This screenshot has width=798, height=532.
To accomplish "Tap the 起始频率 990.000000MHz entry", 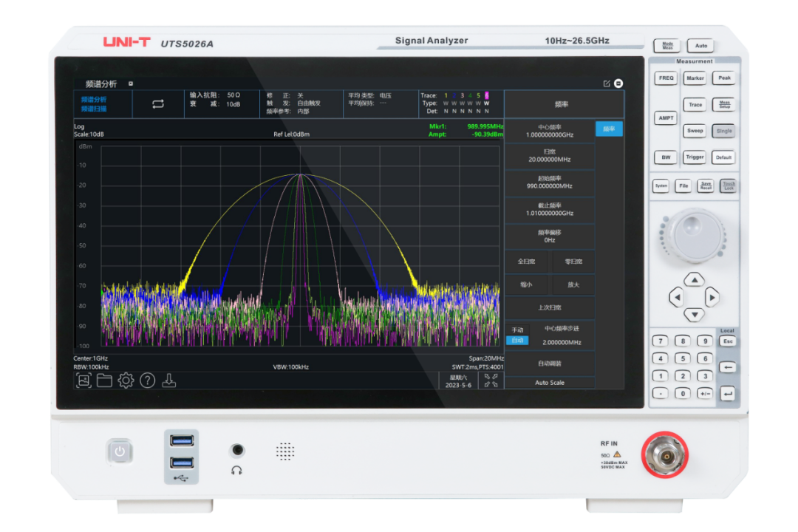I will pos(550,183).
